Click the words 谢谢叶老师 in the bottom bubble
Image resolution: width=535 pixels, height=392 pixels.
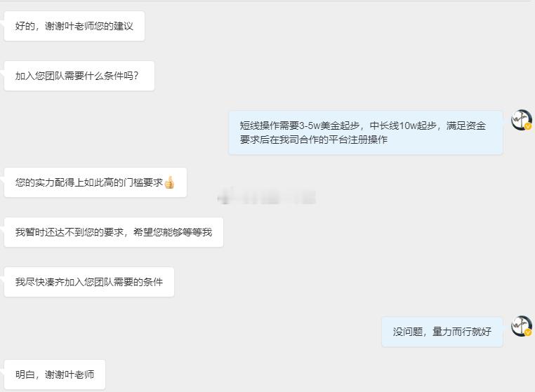(70, 374)
